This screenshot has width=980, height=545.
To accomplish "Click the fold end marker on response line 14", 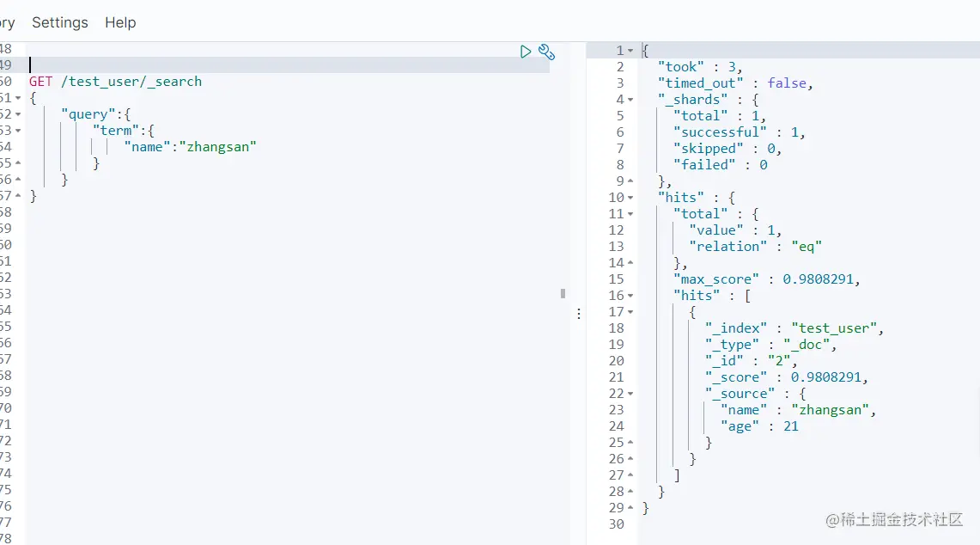I will coord(630,263).
